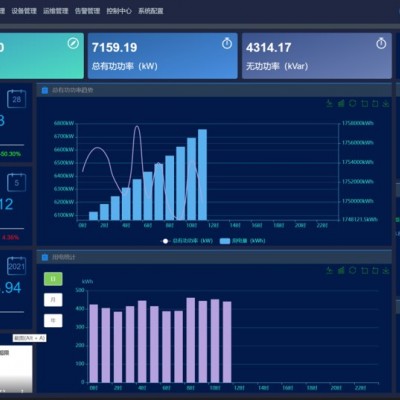Open the 设备管理 menu
The image size is (400, 400).
pos(24,11)
